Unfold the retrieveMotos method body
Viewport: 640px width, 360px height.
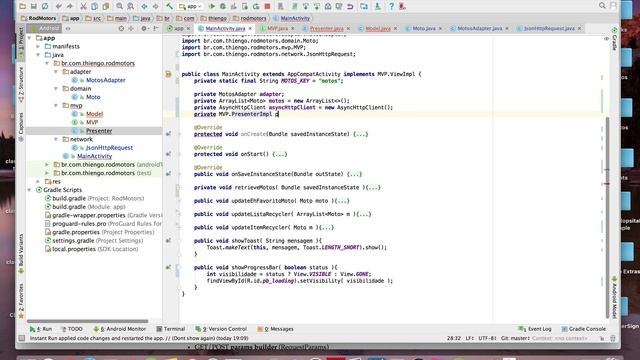[x=373, y=188]
